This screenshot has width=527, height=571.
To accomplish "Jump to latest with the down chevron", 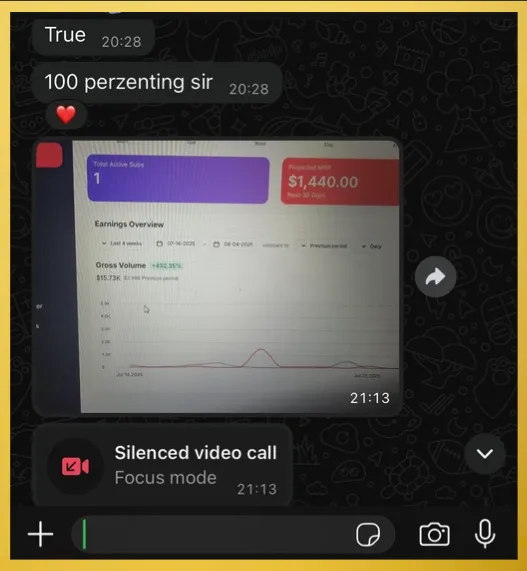I will [485, 454].
